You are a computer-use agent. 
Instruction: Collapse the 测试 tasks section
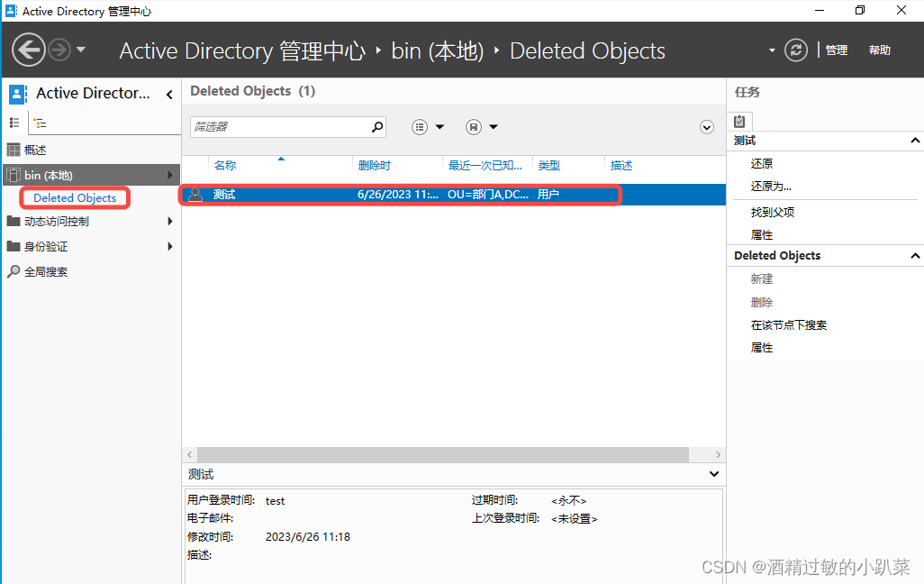[915, 141]
